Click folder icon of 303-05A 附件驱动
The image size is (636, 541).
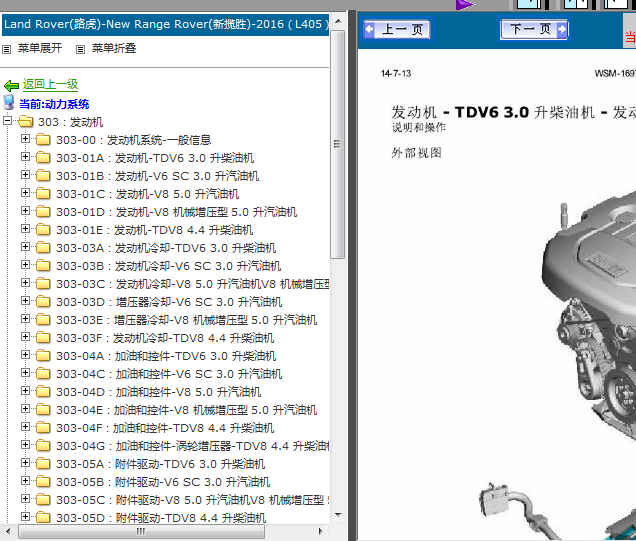(x=43, y=464)
